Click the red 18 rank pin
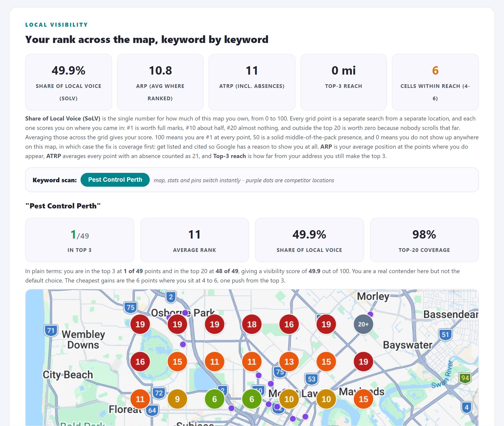 [x=252, y=324]
